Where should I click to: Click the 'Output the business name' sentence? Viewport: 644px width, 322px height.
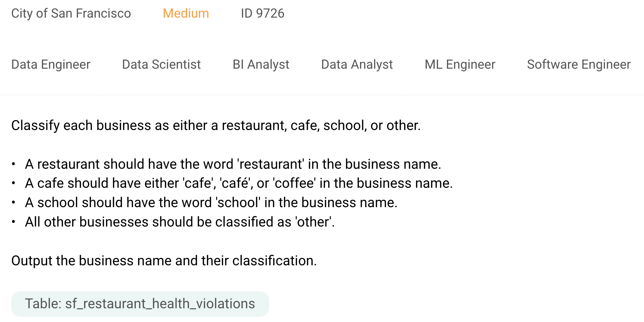164,261
